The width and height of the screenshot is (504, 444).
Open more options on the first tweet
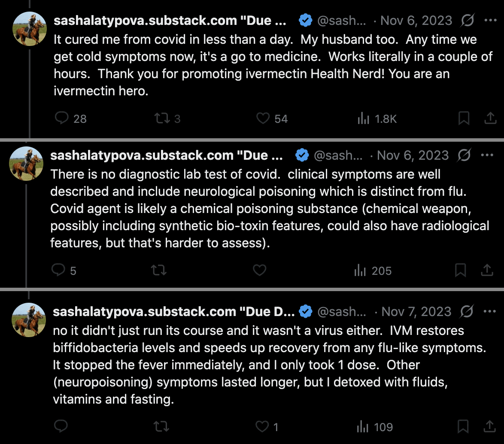(x=490, y=20)
